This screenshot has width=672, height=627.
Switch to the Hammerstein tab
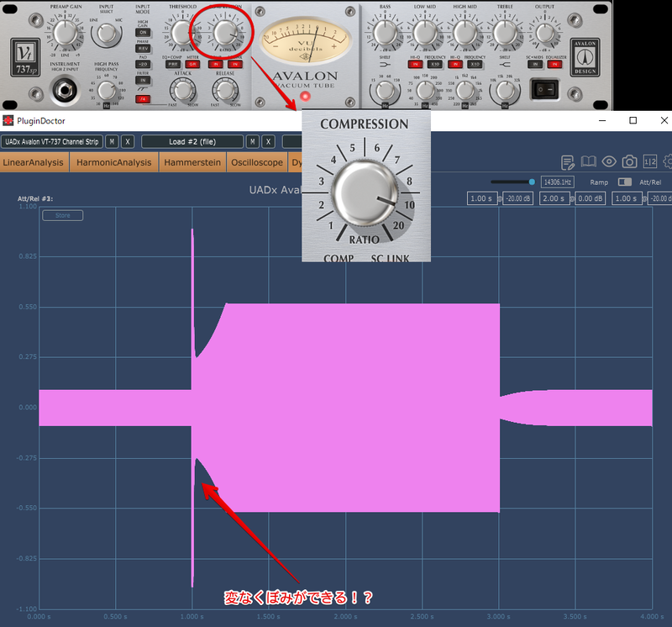[x=192, y=162]
